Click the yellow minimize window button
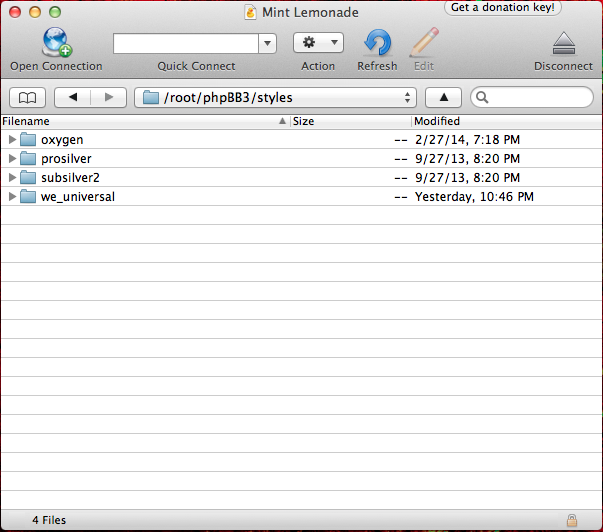603x532 pixels. (35, 12)
